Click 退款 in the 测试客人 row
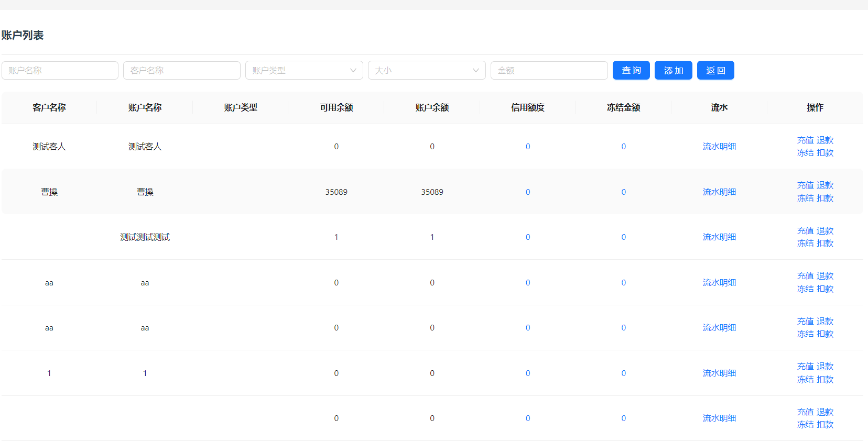The width and height of the screenshot is (868, 442). tap(825, 140)
